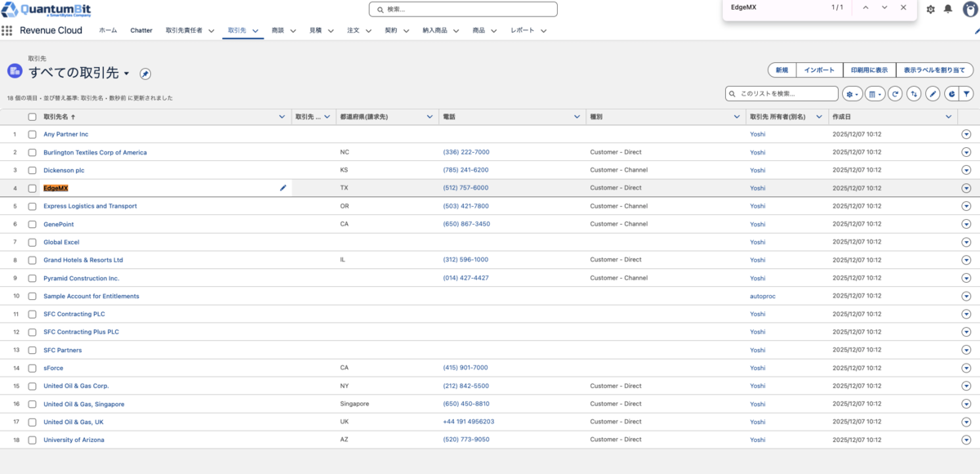Select the Burlington Textiles row checkbox
The height and width of the screenshot is (474, 980).
pyautogui.click(x=33, y=152)
